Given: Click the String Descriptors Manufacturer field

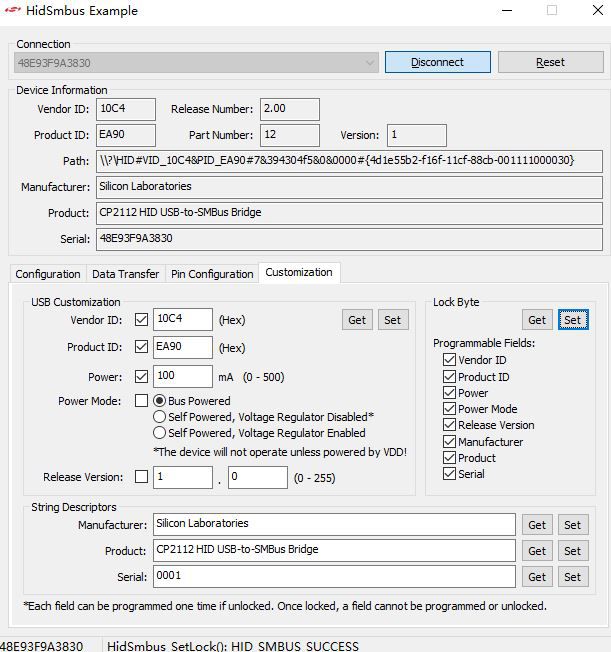Looking at the screenshot, I should 334,524.
